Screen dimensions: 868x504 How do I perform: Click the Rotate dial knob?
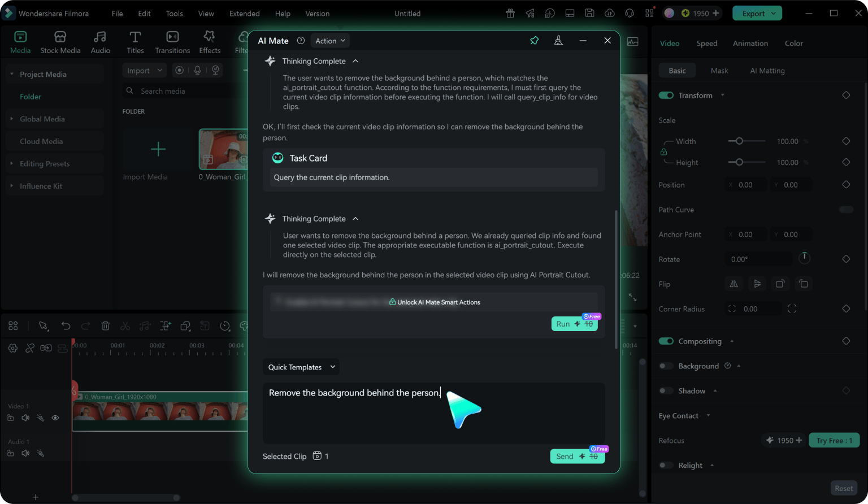click(x=804, y=258)
